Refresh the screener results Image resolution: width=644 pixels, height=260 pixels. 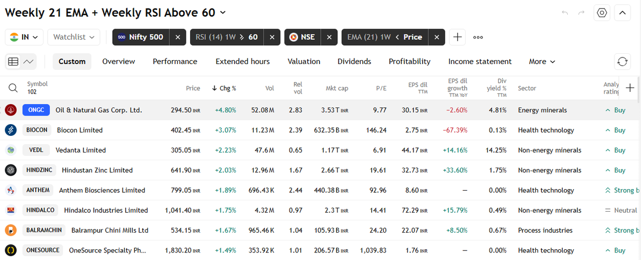pyautogui.click(x=622, y=62)
